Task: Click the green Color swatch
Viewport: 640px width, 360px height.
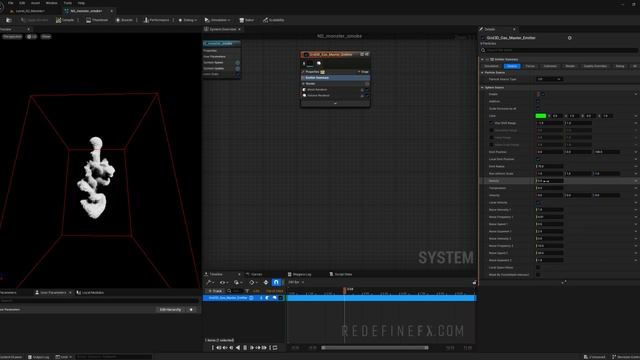Action: (540, 116)
